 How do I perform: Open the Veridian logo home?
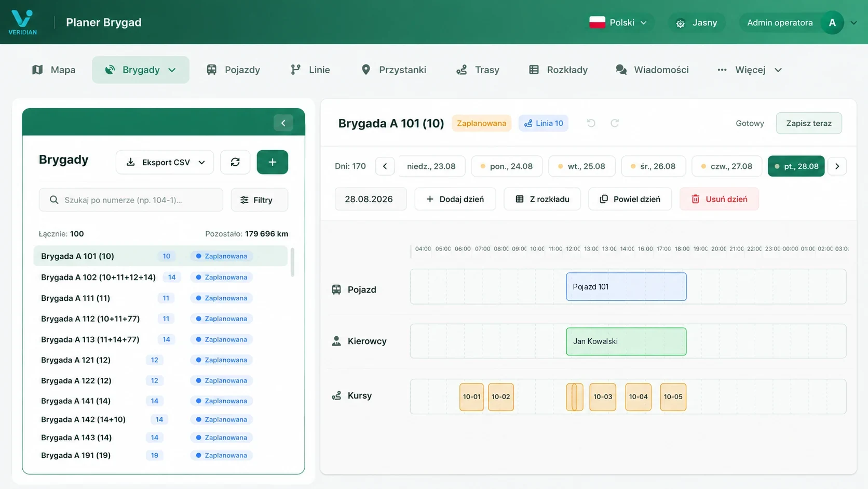pos(22,22)
